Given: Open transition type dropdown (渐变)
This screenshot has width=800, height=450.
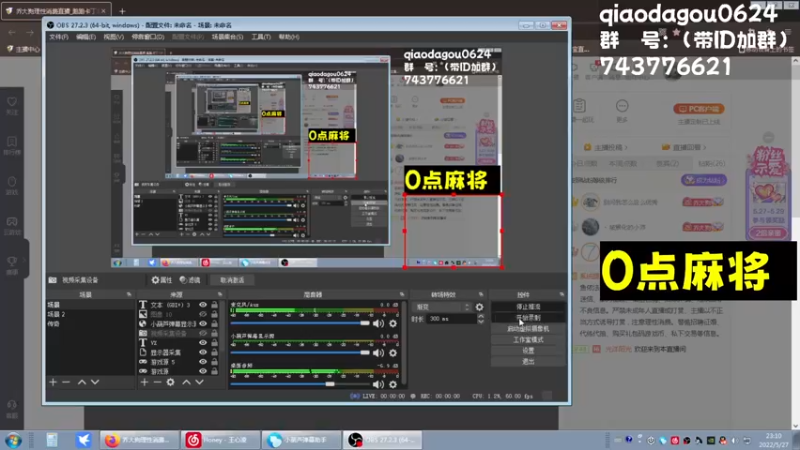Looking at the screenshot, I should click(x=442, y=307).
